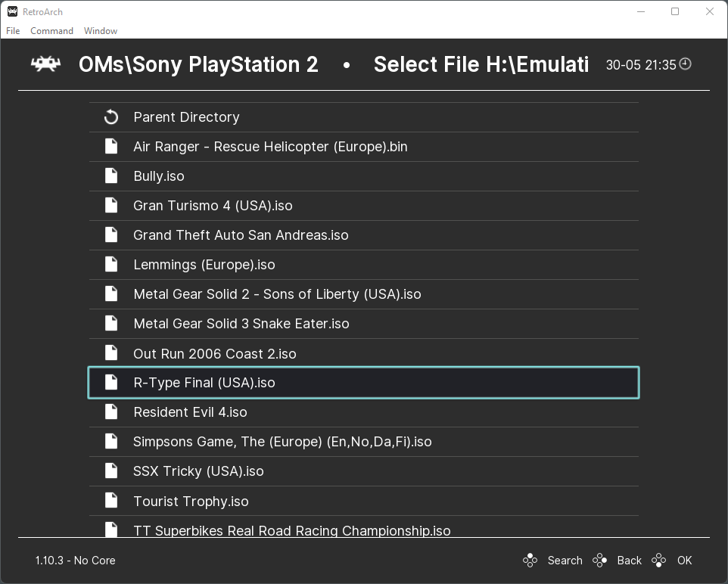Select highlighted R-Type Final (USA).iso
The image size is (728, 584).
[363, 383]
